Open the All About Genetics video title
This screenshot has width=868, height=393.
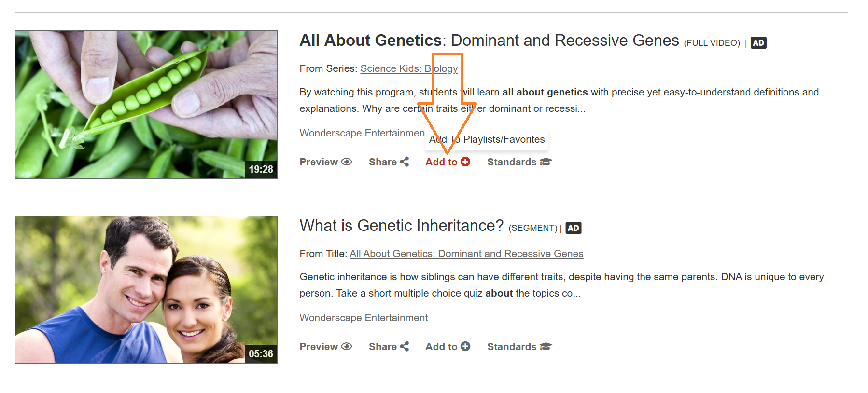tap(489, 41)
